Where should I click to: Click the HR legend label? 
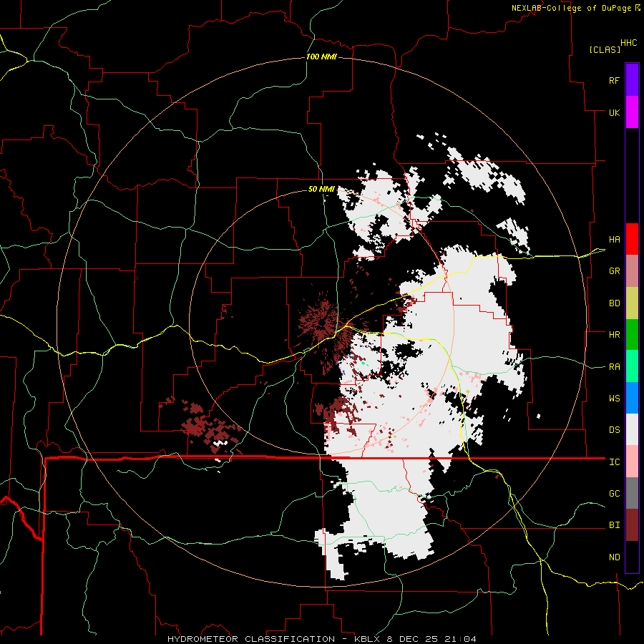[614, 335]
